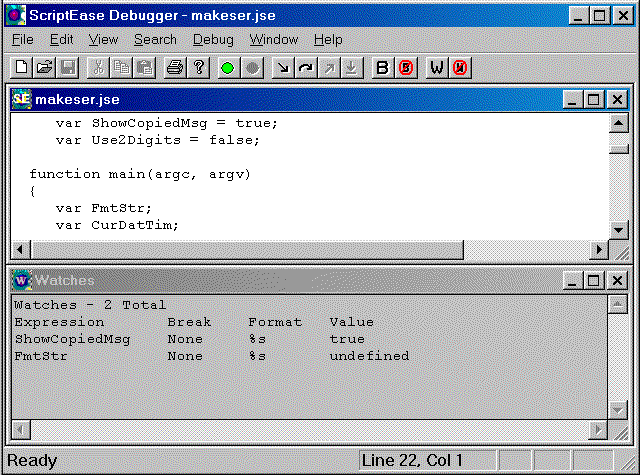Image resolution: width=640 pixels, height=475 pixels.
Task: Click the up arrow on the Watches scrollbar
Action: click(x=618, y=304)
